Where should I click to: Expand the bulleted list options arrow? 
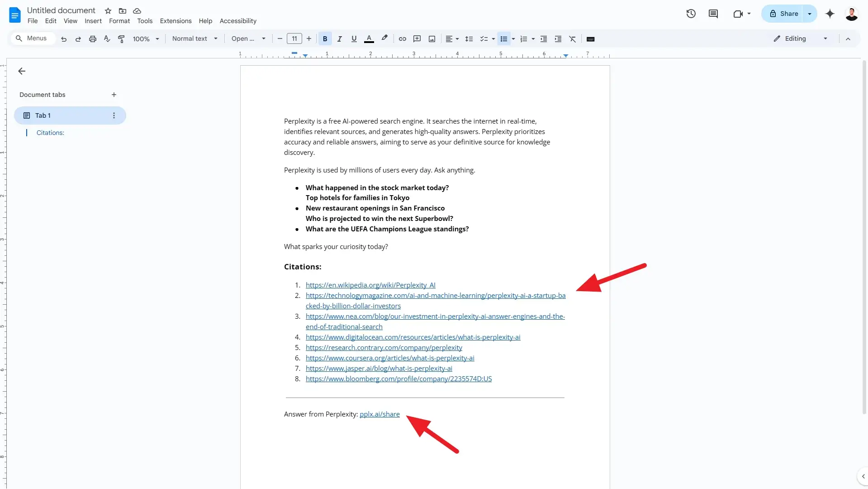(x=513, y=39)
